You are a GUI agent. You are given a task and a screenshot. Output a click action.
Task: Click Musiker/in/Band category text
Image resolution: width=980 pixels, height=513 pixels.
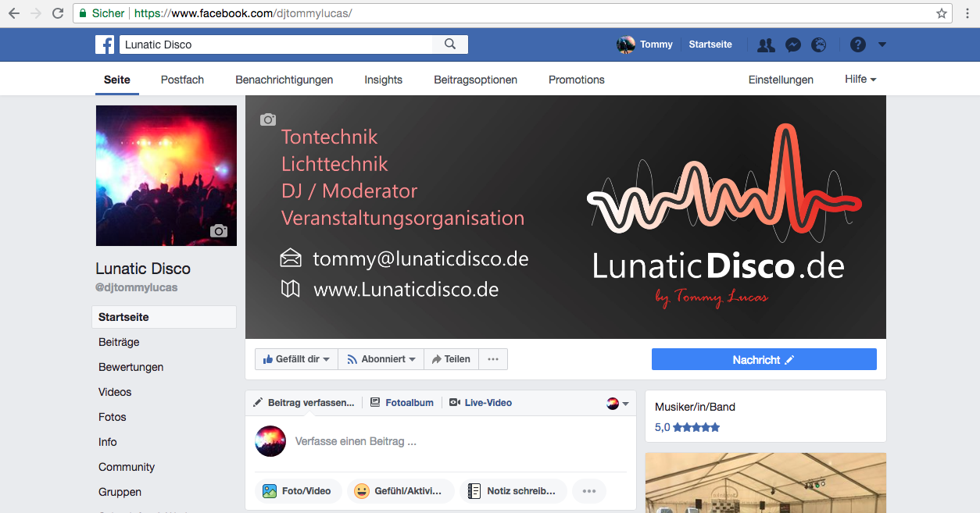(x=695, y=407)
